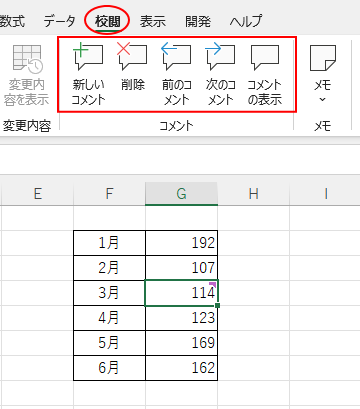Screen dimensions: 360x409
Task: Select the cell with value 107
Action: tap(182, 268)
